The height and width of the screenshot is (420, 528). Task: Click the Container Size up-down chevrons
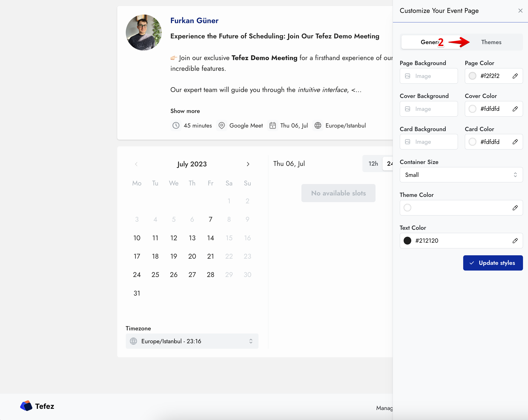point(515,175)
